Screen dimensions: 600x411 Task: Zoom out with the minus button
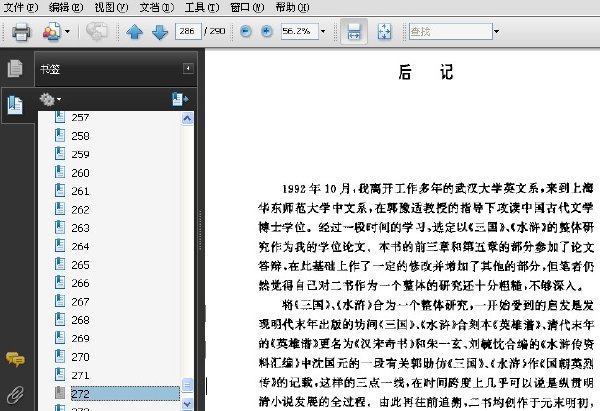point(246,31)
